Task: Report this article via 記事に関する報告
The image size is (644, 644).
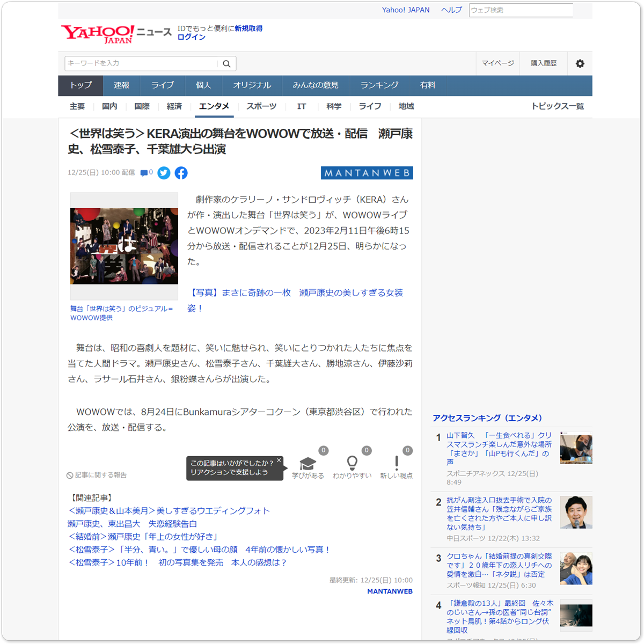Action: click(x=97, y=475)
